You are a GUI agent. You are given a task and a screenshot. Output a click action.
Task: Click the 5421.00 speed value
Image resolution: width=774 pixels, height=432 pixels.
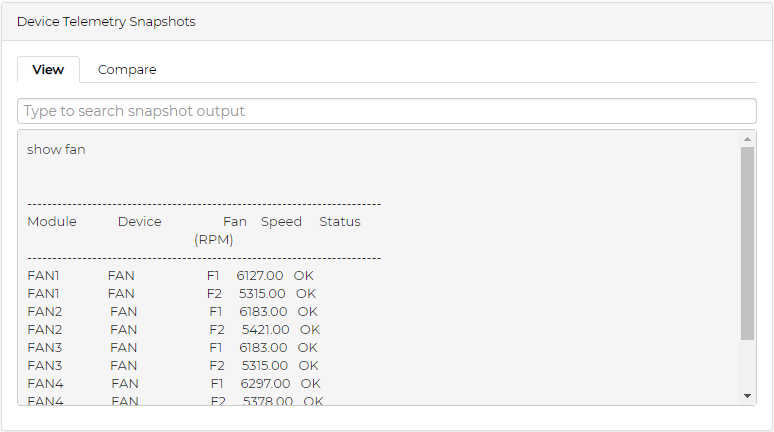pos(266,330)
